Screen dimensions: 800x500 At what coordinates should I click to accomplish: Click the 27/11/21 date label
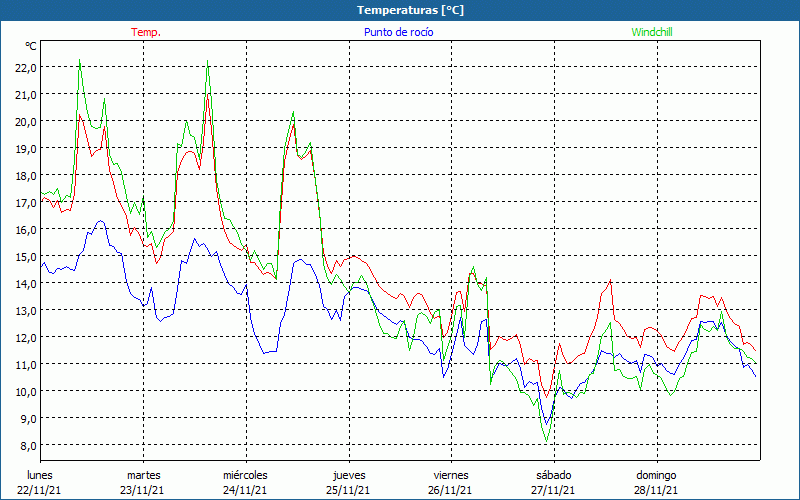click(553, 490)
